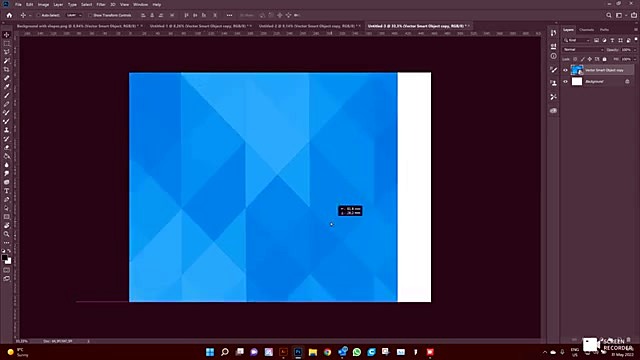Filter layers by pixel layer icon
Image resolution: width=640 pixels, height=360 pixels.
click(x=596, y=40)
